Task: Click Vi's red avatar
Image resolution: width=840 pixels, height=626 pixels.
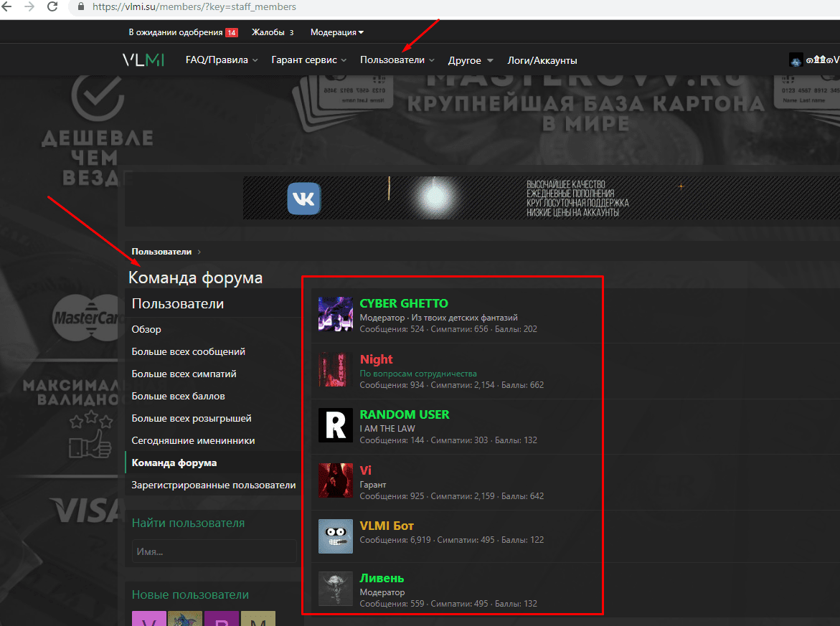Action: tap(335, 481)
